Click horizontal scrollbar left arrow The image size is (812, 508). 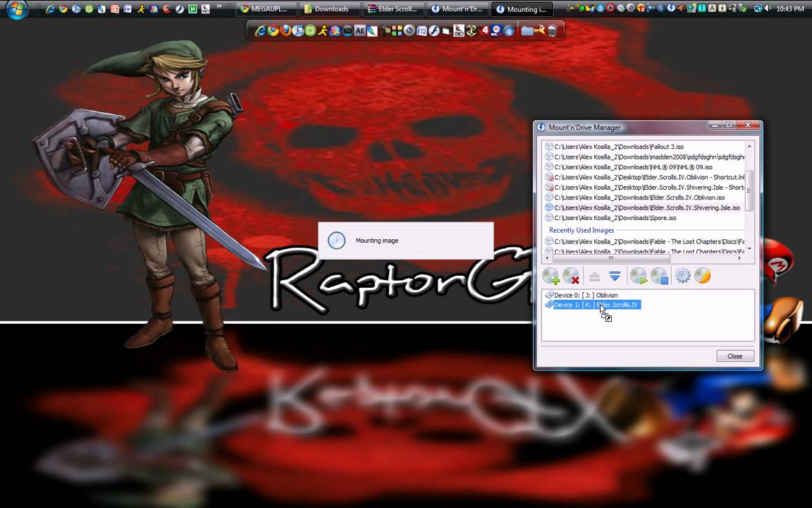[x=548, y=258]
